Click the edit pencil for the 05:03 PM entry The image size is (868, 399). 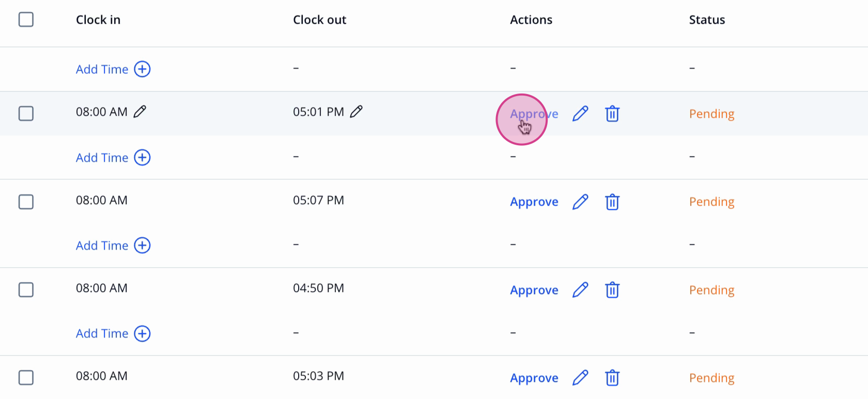[x=581, y=378]
